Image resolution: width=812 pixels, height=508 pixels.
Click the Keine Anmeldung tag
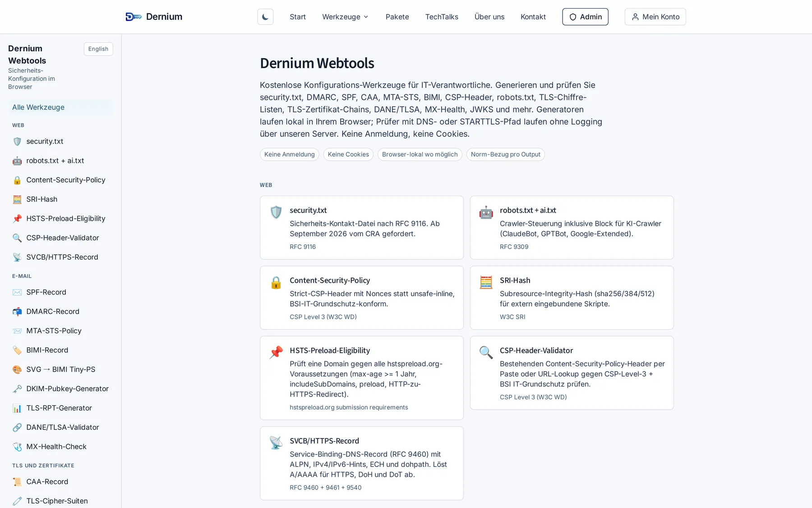(290, 154)
